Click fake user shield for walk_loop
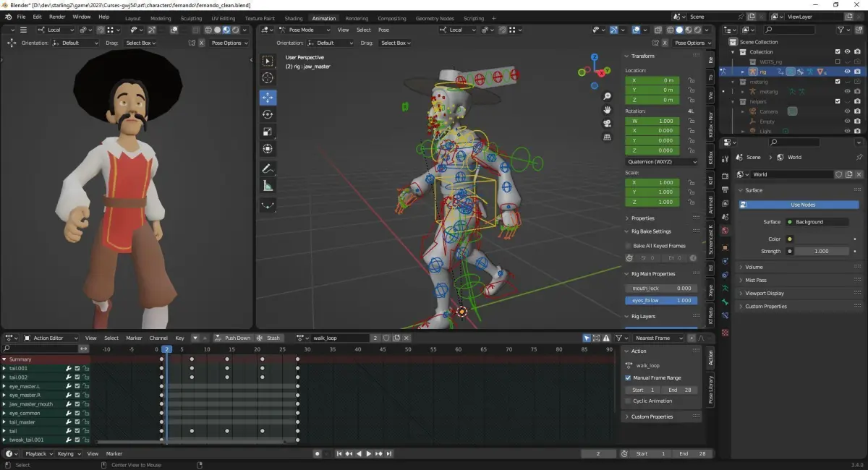This screenshot has height=470, width=868. (x=386, y=338)
